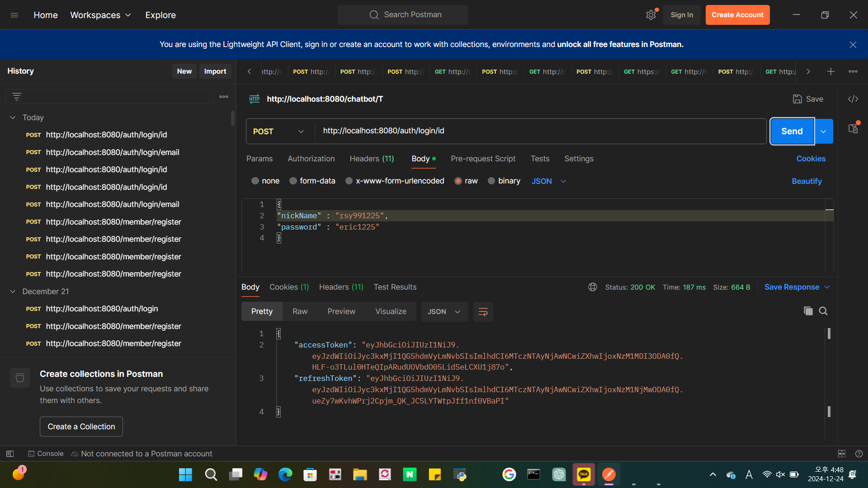Open KakaoTalk from the taskbar
Viewport: 868px width, 488px height.
584,474
